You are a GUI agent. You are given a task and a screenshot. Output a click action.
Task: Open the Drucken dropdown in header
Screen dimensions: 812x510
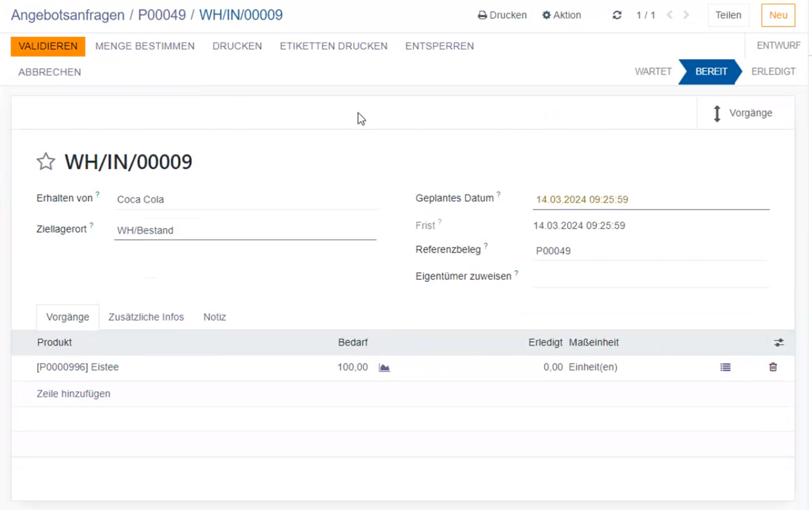coord(502,15)
